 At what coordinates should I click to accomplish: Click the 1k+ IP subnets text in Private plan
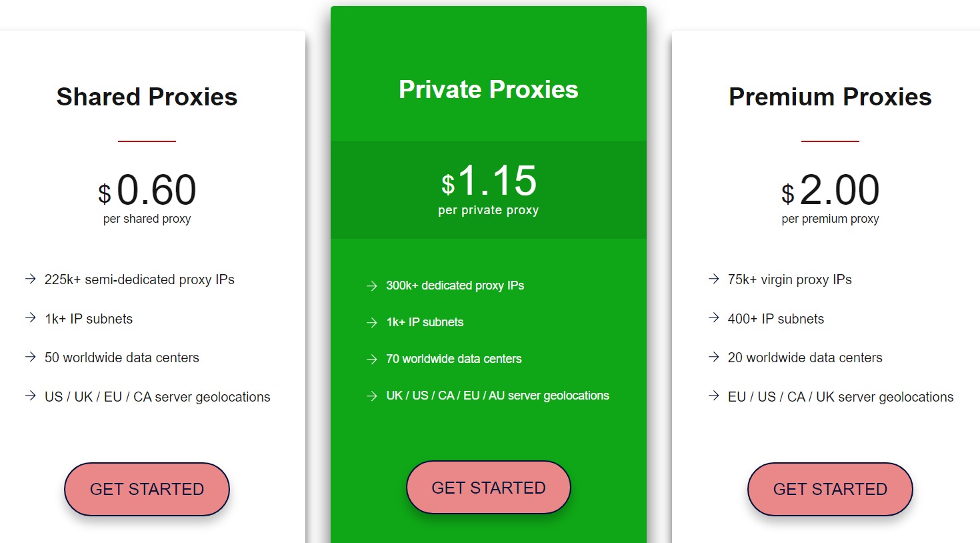coord(425,322)
